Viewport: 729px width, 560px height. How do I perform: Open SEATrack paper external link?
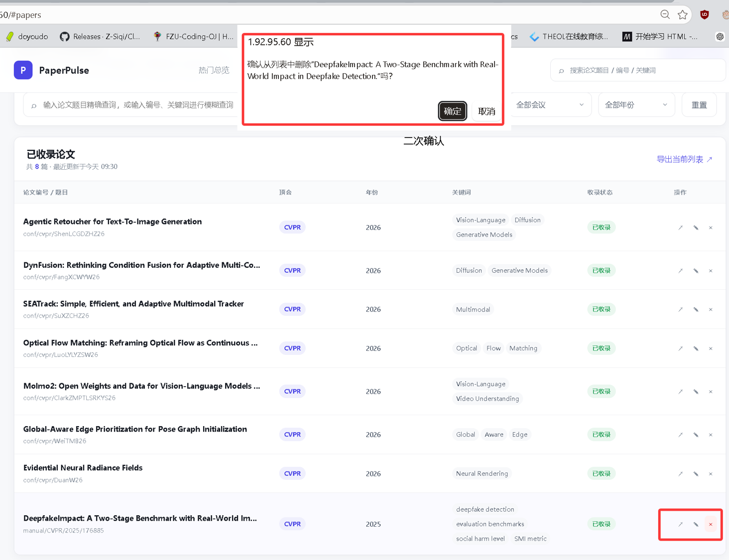pos(680,310)
